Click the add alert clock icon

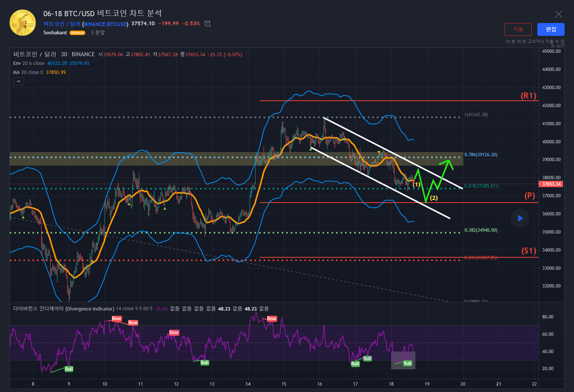[207, 24]
